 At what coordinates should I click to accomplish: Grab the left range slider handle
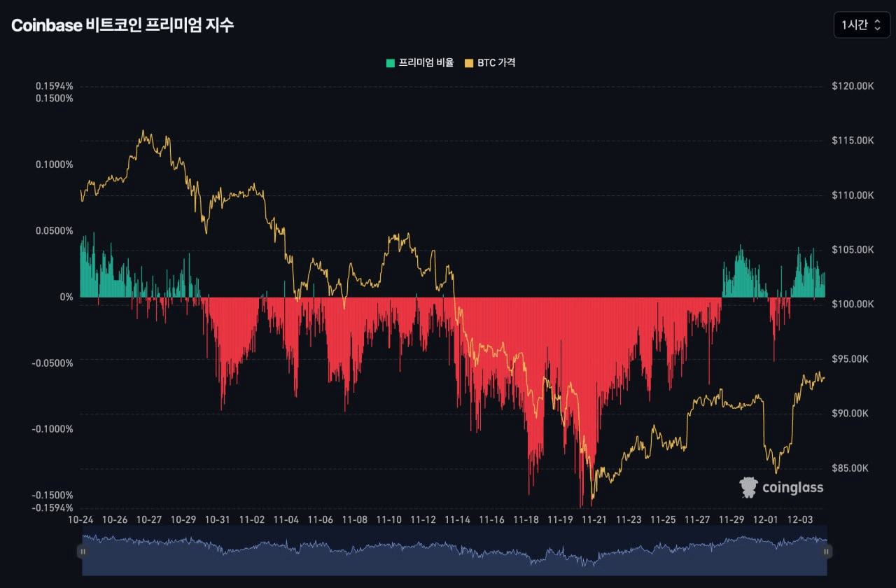(83, 552)
